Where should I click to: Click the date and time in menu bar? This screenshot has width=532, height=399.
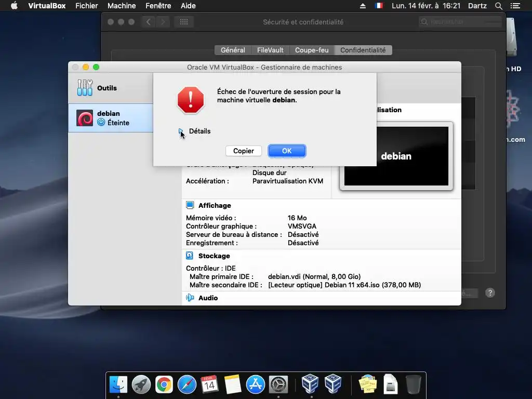click(x=426, y=6)
